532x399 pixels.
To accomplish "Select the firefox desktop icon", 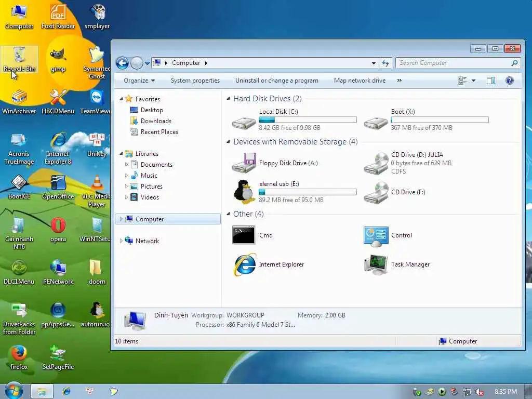I will point(19,357).
